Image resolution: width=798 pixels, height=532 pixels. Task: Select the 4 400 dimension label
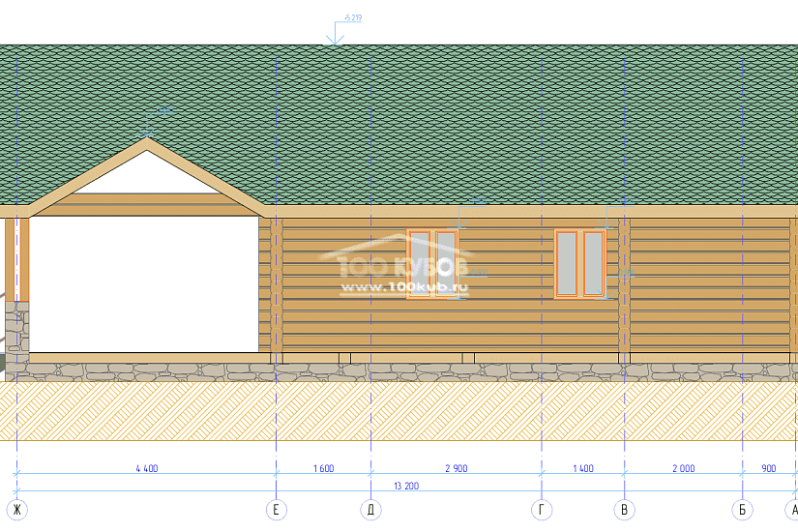click(x=147, y=468)
